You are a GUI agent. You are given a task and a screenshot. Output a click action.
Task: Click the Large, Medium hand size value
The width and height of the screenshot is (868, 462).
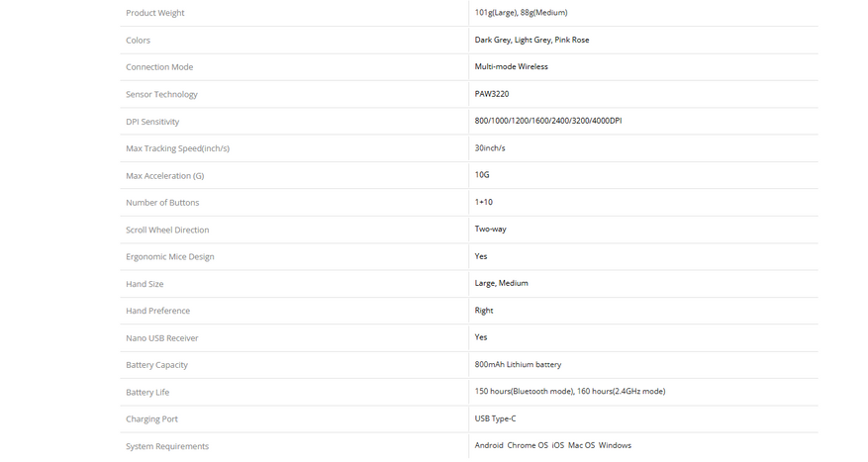coord(501,283)
